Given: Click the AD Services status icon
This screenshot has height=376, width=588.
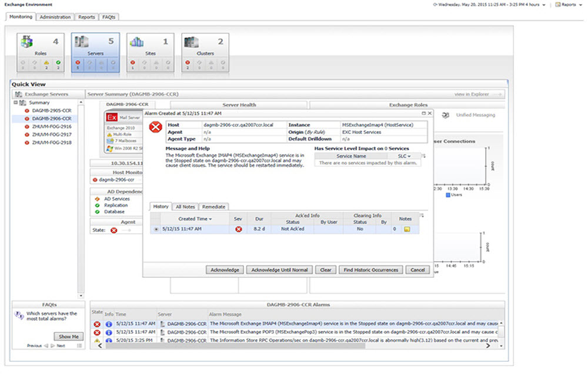Looking at the screenshot, I should click(x=97, y=199).
